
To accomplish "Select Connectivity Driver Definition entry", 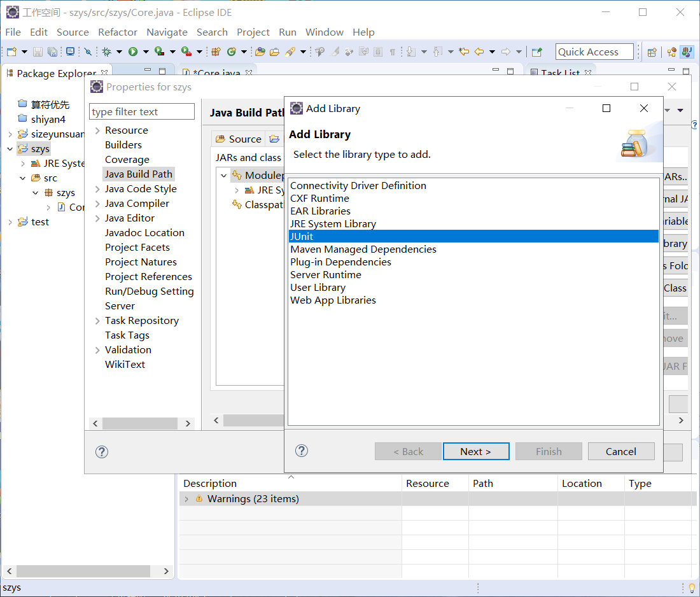I will point(473,185).
